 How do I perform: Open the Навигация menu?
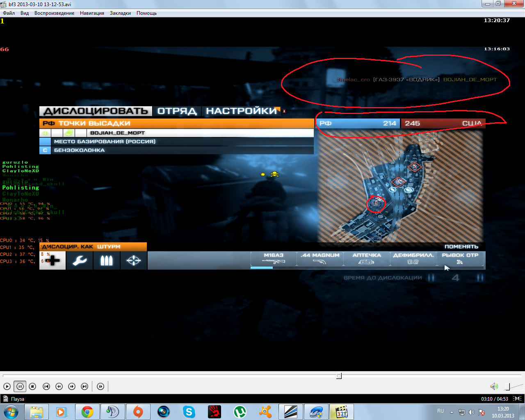click(92, 13)
